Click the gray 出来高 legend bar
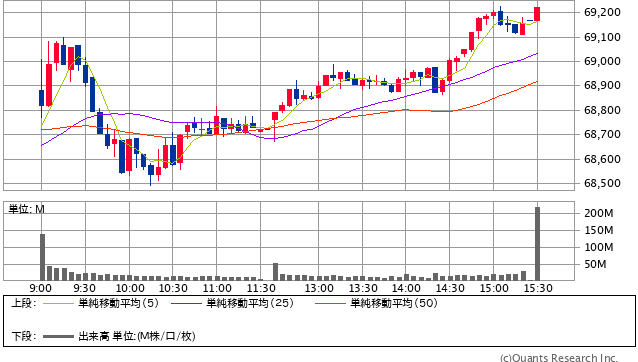 click(x=59, y=336)
